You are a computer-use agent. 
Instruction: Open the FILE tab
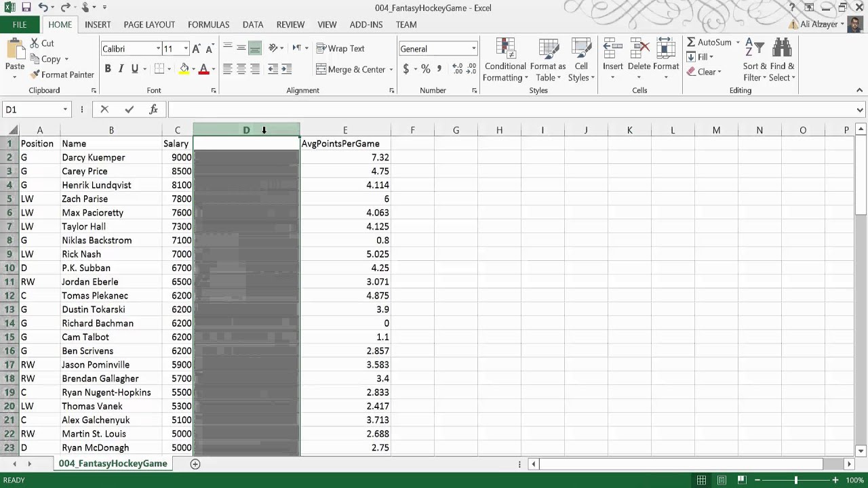click(x=20, y=24)
